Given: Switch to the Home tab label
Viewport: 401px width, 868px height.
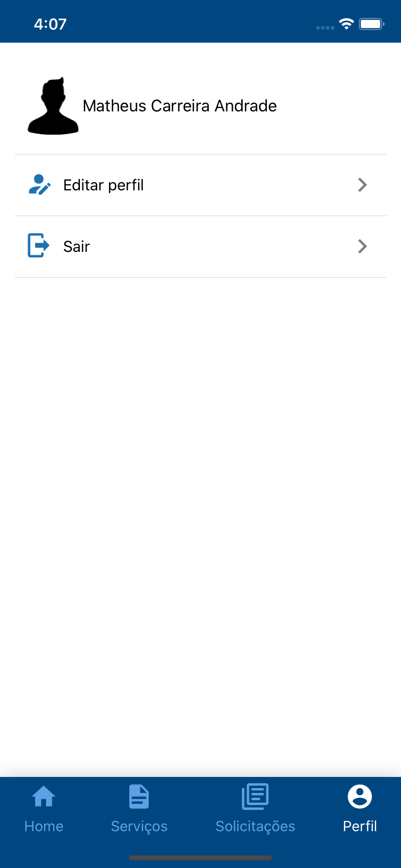Looking at the screenshot, I should [x=44, y=826].
